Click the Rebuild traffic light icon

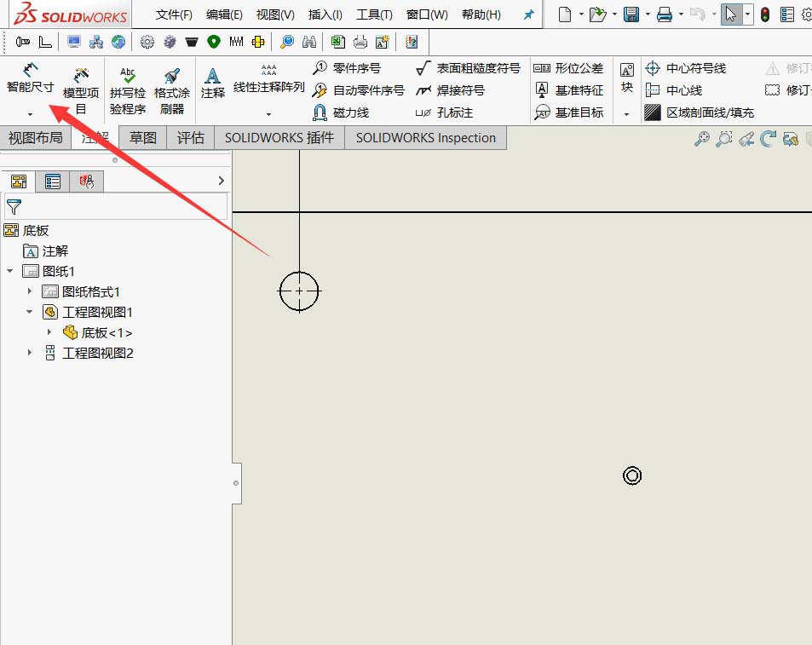click(765, 14)
